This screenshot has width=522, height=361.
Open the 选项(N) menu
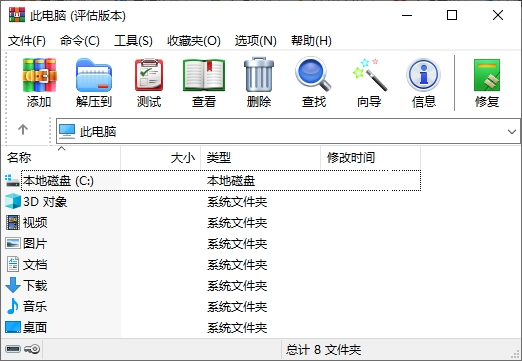(255, 41)
